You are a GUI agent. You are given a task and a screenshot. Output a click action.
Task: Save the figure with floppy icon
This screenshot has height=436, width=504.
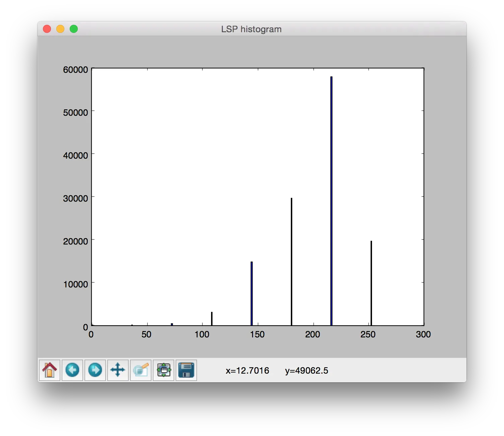[x=186, y=370]
